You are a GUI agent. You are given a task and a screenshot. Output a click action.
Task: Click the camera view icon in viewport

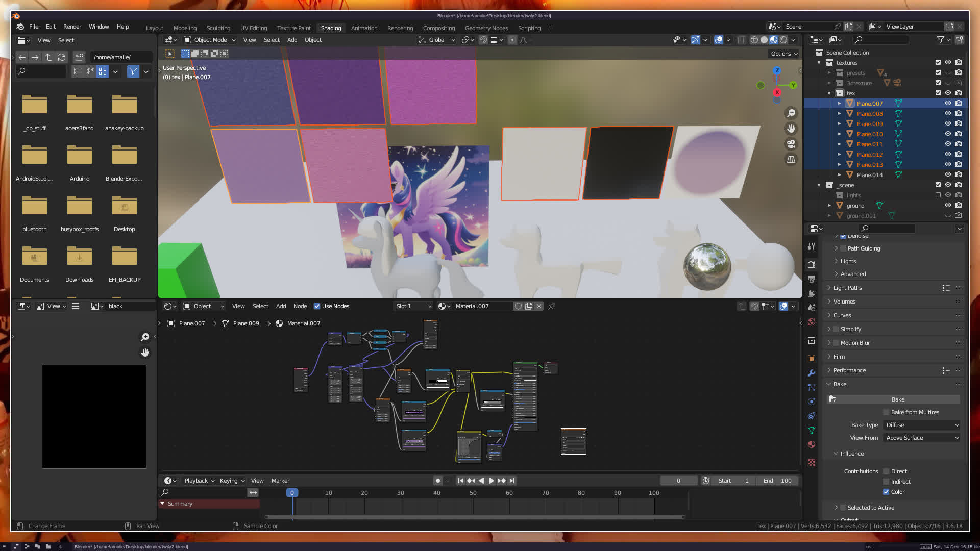pyautogui.click(x=791, y=144)
